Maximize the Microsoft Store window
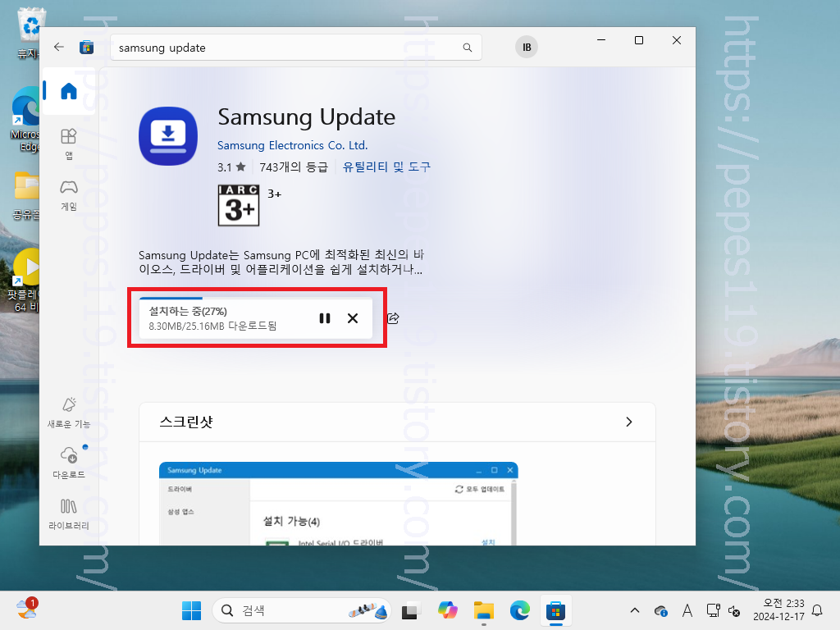This screenshot has height=630, width=840. (638, 40)
